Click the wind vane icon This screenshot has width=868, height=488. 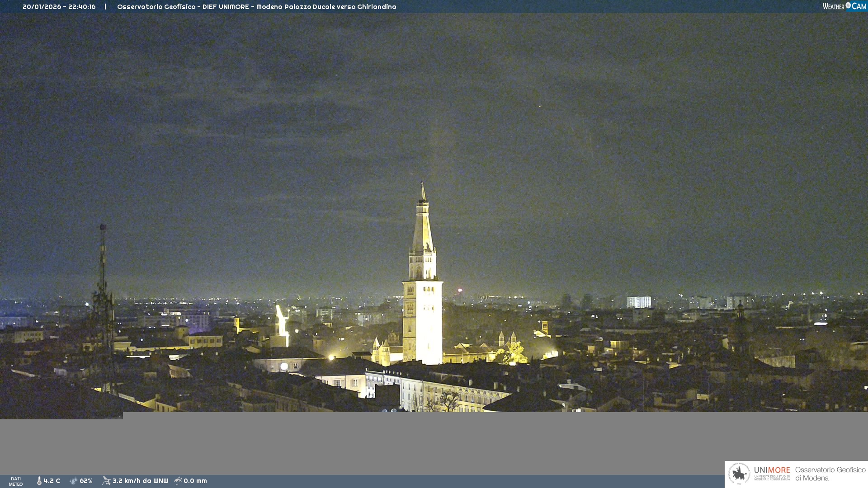[106, 481]
